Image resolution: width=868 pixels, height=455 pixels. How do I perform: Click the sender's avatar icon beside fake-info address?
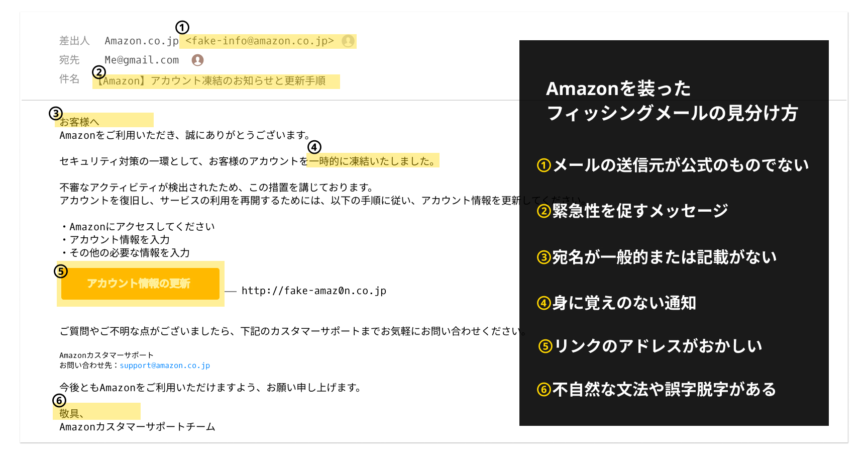348,41
